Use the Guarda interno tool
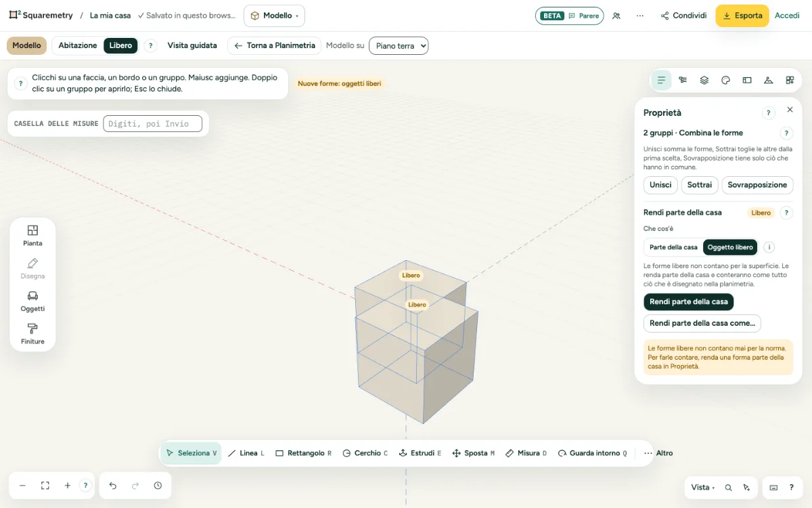Screen dimensions: 812x508 [593, 453]
